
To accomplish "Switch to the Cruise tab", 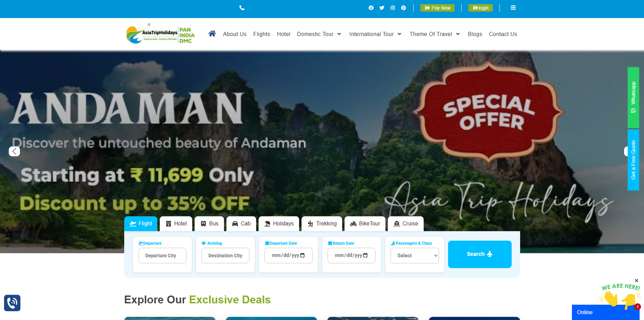I will [x=406, y=224].
